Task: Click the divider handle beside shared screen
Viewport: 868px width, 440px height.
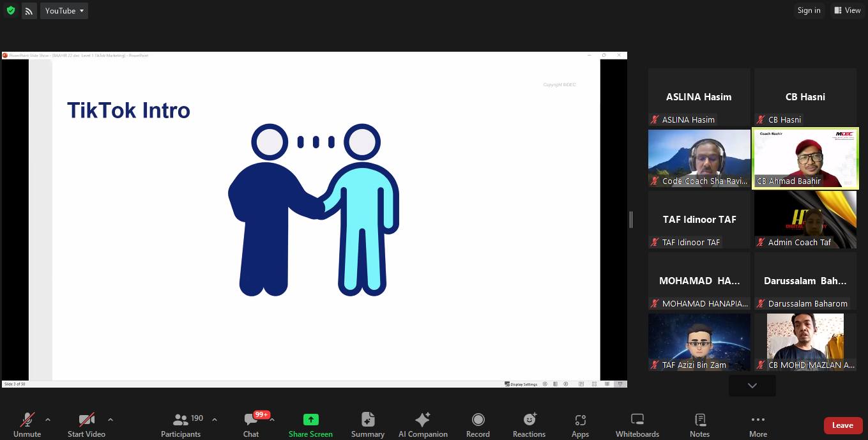Action: pos(631,220)
